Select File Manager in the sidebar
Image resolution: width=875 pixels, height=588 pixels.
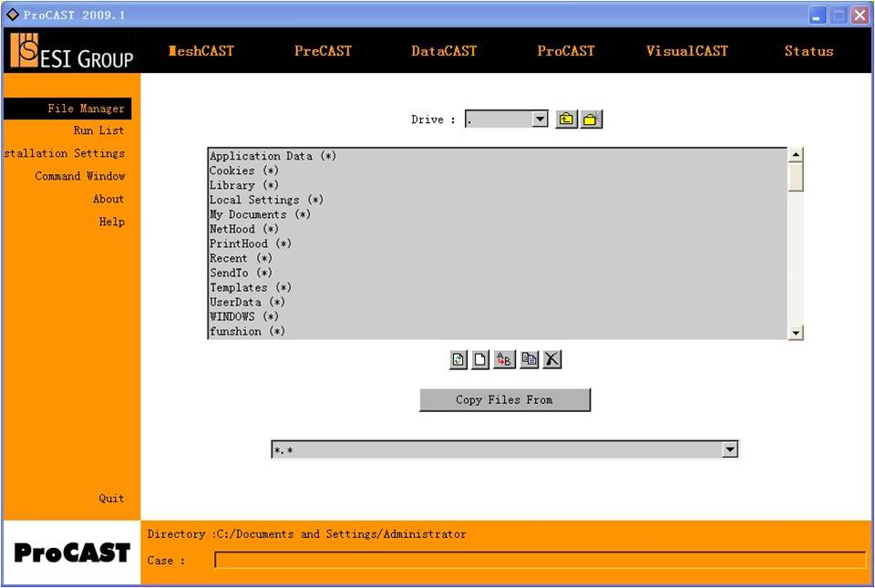67,108
